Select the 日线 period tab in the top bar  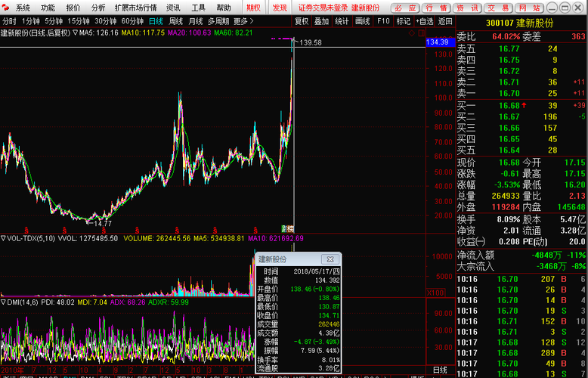[156, 21]
